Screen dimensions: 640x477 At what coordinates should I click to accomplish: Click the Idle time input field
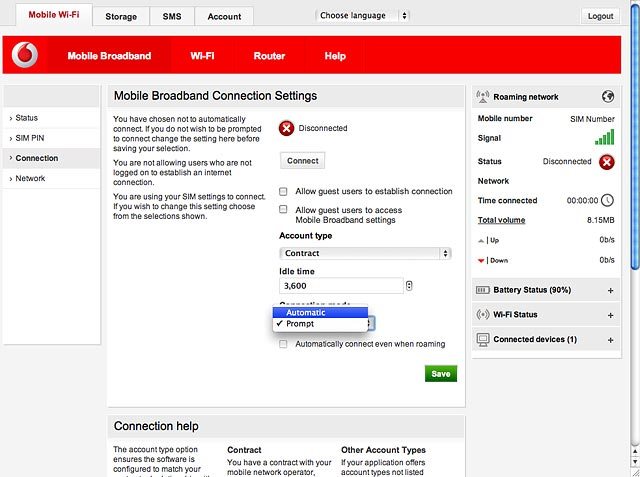pos(341,286)
